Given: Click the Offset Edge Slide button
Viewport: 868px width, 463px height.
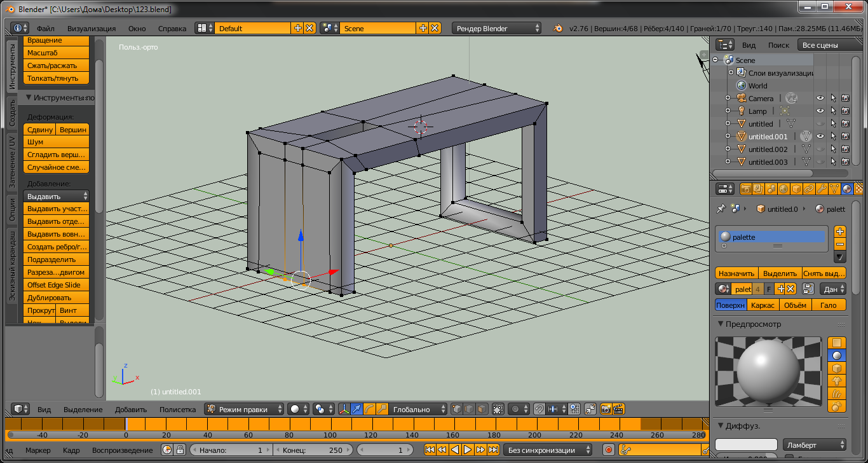Looking at the screenshot, I should tap(57, 284).
